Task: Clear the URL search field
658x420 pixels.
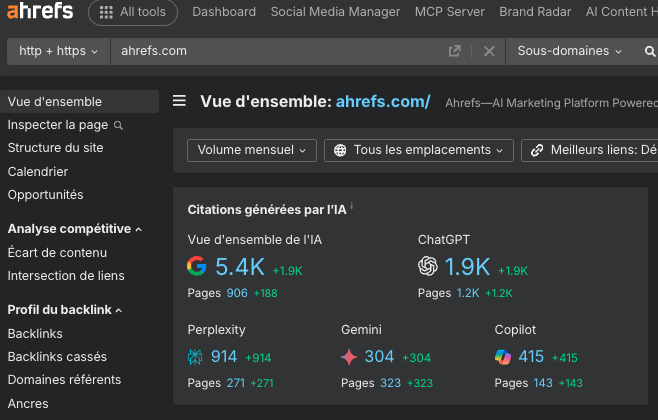Action: click(489, 51)
